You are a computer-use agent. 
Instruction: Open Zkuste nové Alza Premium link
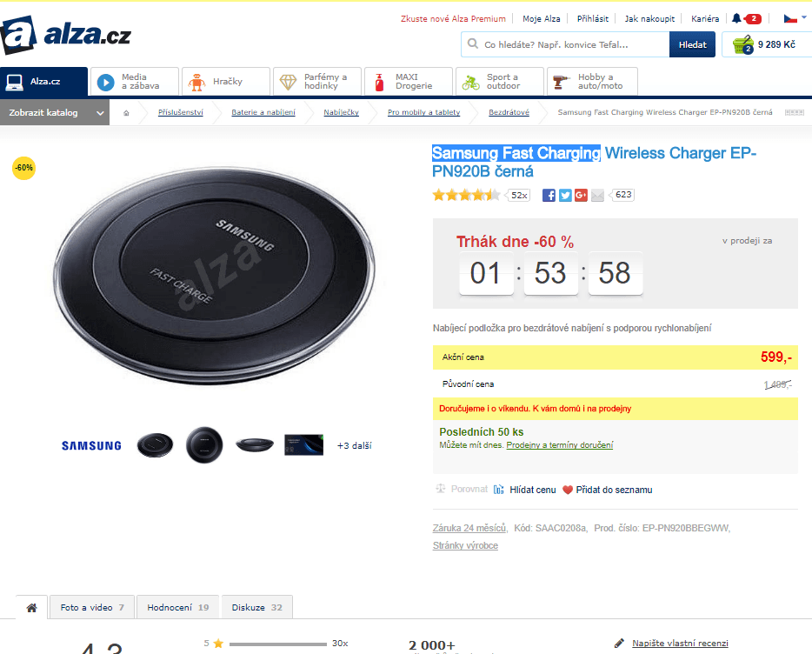coord(453,18)
